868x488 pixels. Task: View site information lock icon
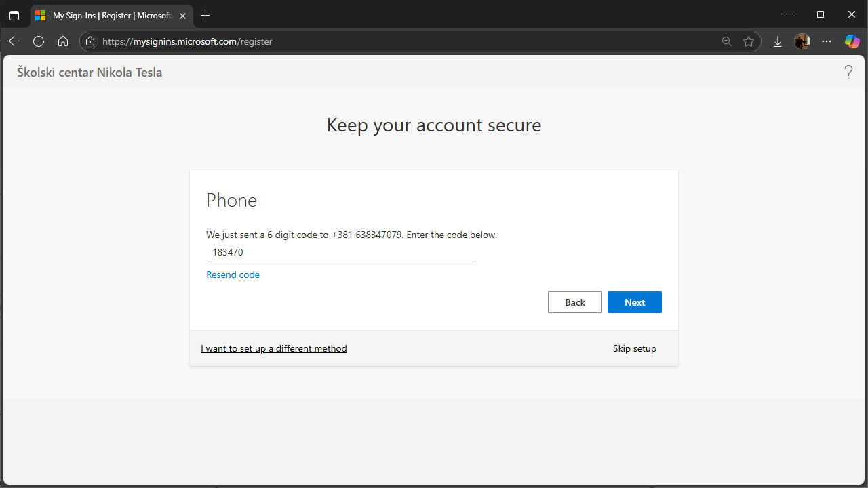90,41
